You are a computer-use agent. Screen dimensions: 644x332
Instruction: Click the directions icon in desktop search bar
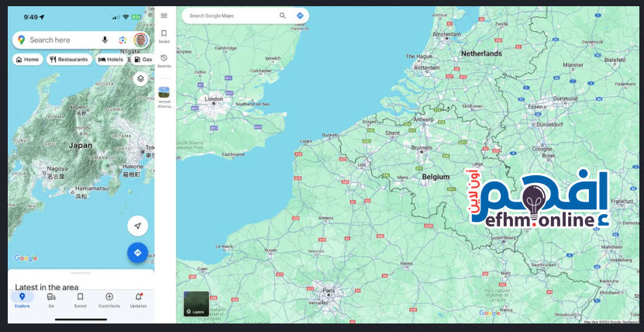coord(300,16)
